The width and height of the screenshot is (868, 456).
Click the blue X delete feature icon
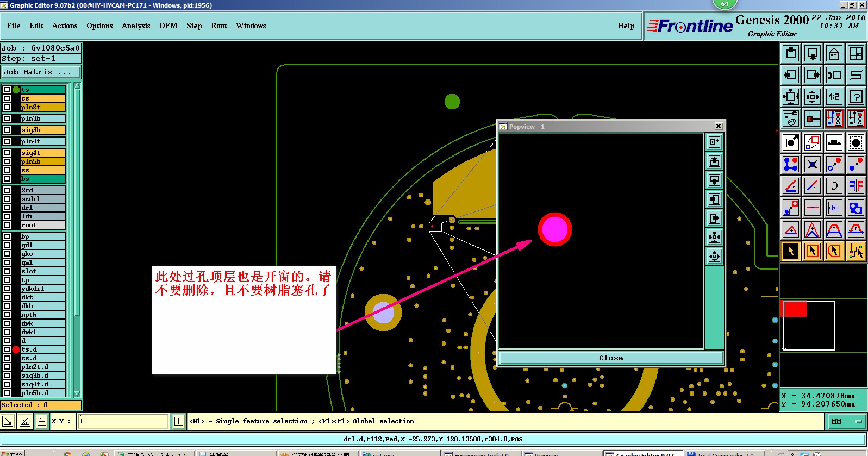click(813, 164)
